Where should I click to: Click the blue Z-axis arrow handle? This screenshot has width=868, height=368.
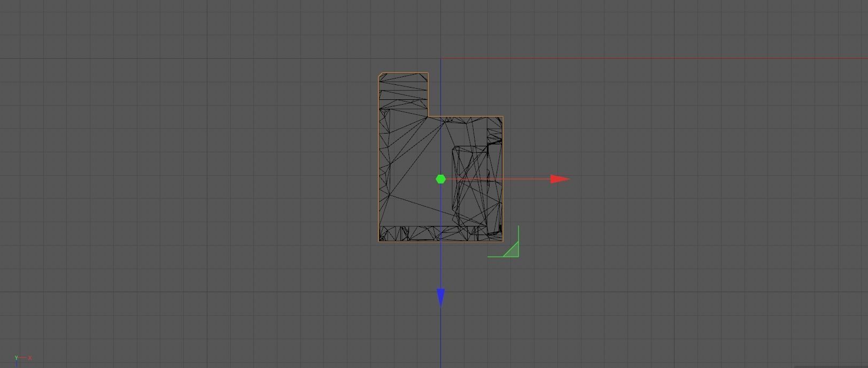[x=440, y=297]
